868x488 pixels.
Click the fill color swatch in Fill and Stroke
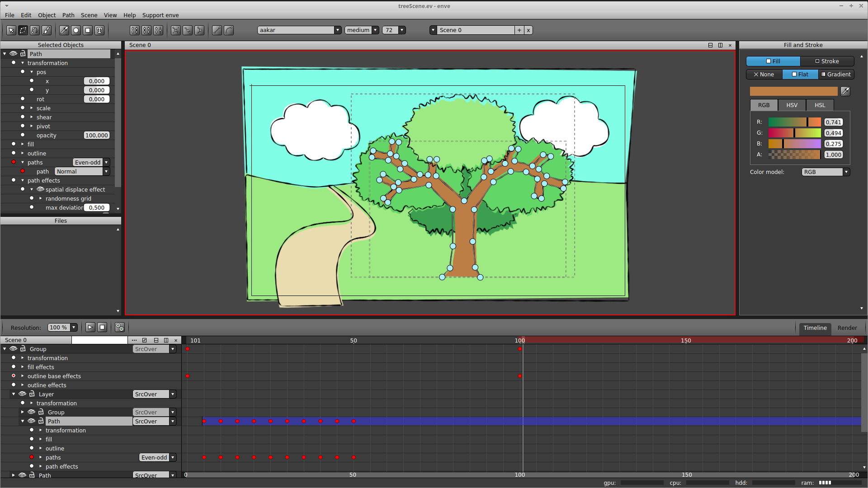(793, 91)
